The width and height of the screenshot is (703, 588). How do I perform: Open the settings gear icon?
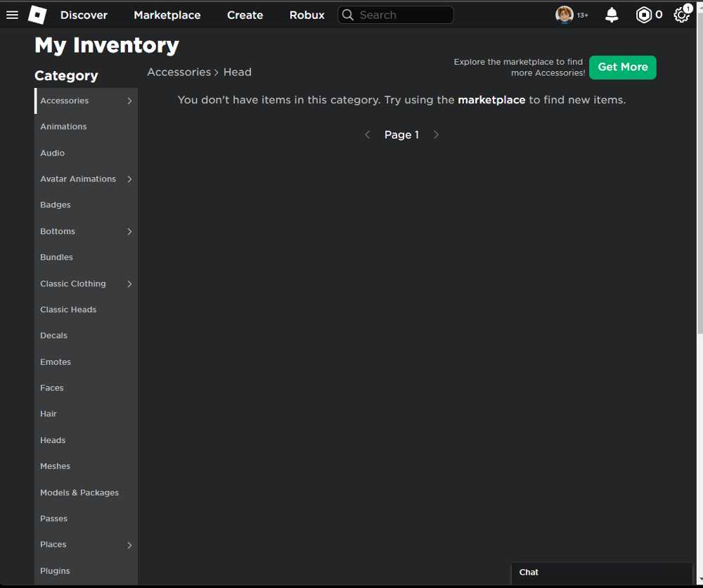point(681,15)
